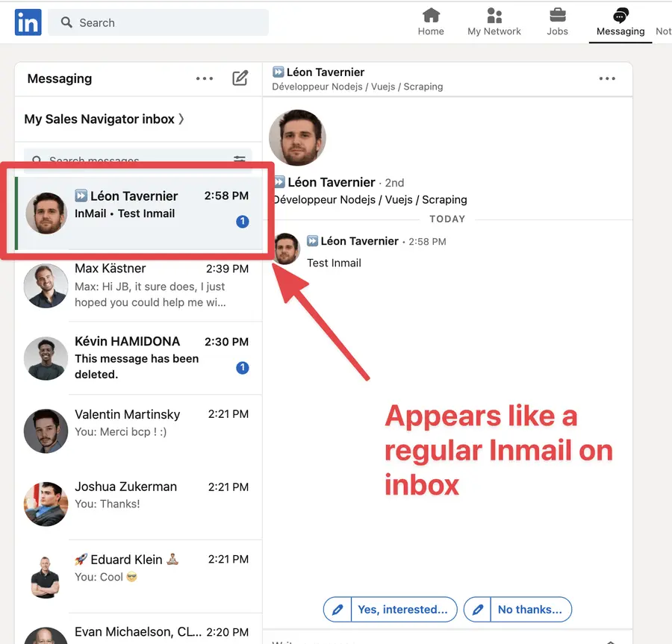This screenshot has height=644, width=672.
Task: Click the message filter icon beside Search messages
Action: 240,159
